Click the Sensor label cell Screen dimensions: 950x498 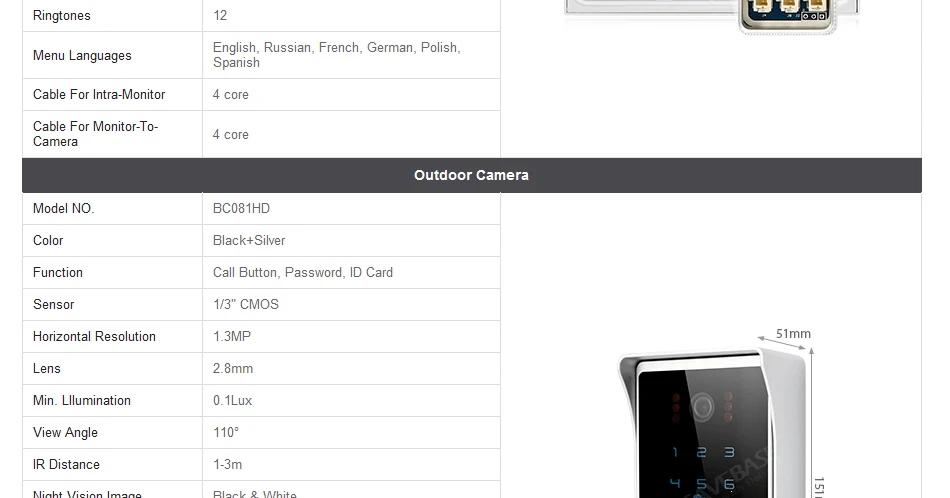(53, 305)
